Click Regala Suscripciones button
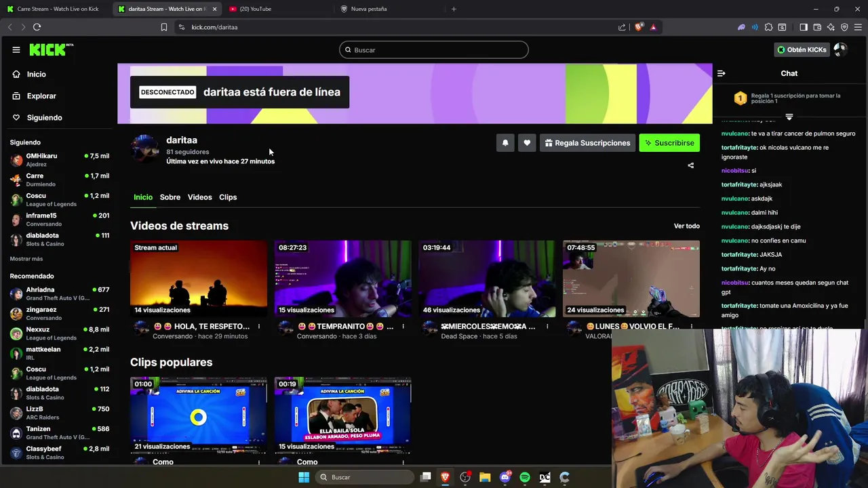This screenshot has height=488, width=868. [x=587, y=143]
